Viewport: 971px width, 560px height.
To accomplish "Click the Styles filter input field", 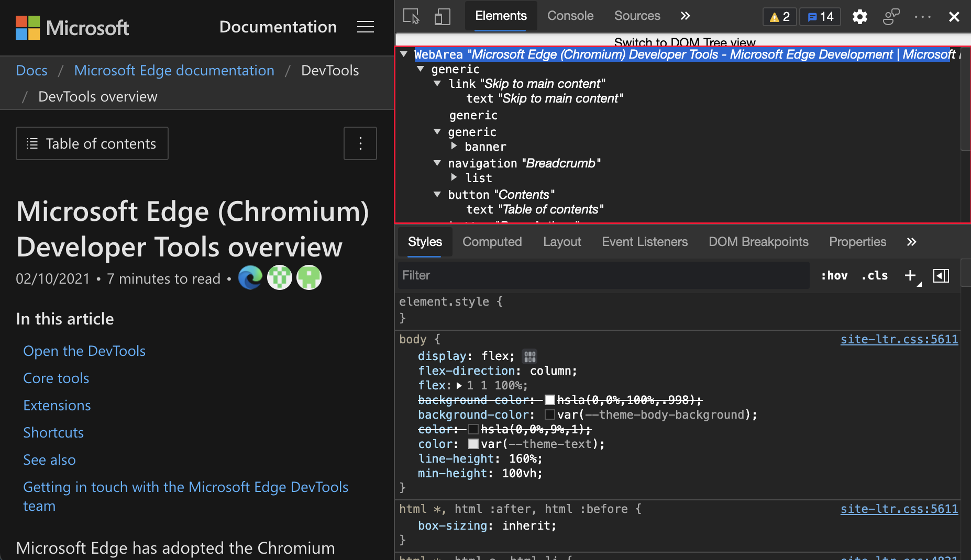I will [x=576, y=275].
